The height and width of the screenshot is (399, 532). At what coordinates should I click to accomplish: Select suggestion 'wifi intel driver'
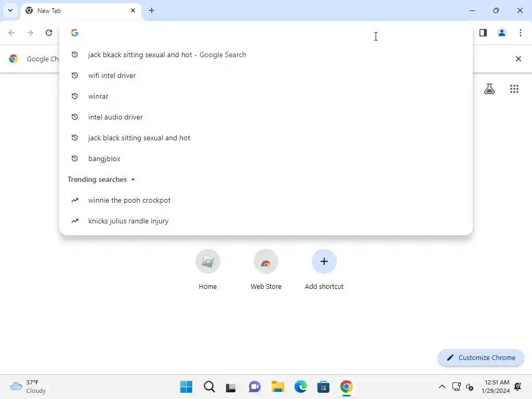[x=266, y=75]
